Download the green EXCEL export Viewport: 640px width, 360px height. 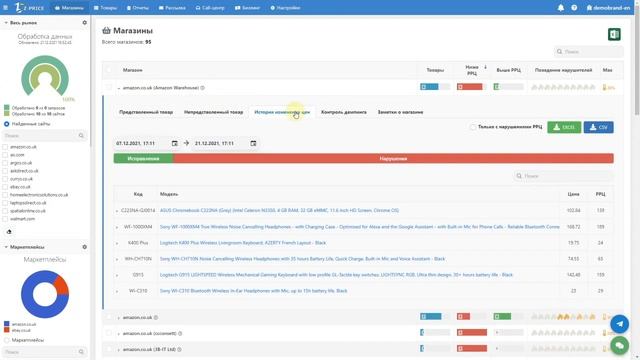coord(564,127)
